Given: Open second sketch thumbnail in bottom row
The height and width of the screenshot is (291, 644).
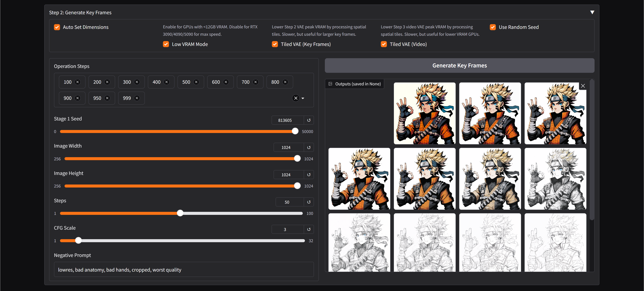Looking at the screenshot, I should (x=424, y=243).
